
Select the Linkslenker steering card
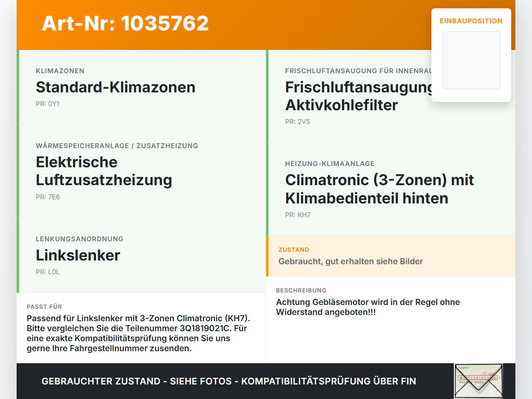[x=141, y=255]
